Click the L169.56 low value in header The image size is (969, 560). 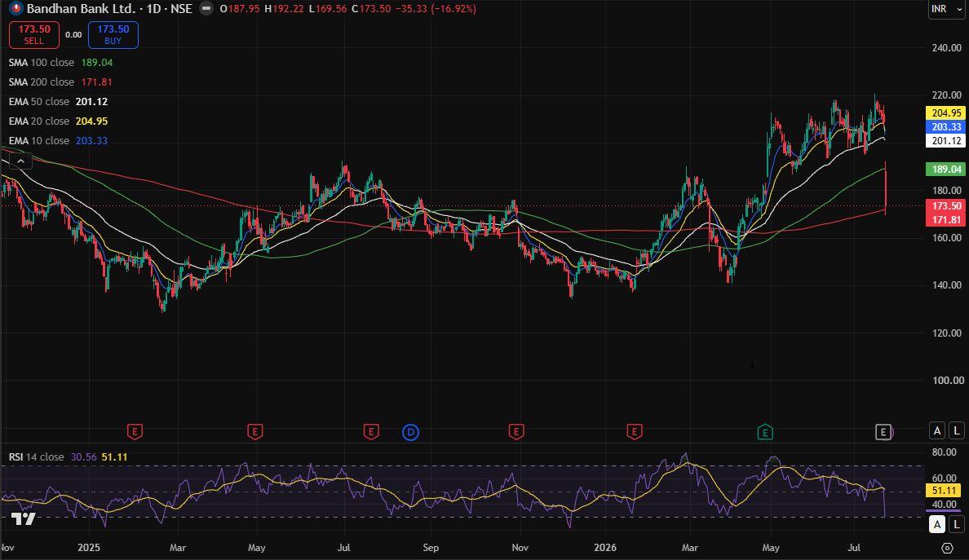click(328, 9)
